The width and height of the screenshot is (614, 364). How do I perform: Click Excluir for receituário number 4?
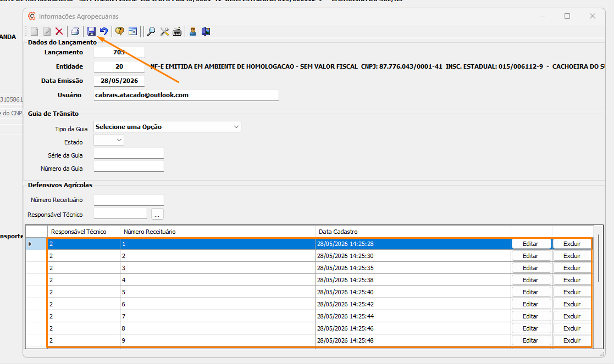572,280
